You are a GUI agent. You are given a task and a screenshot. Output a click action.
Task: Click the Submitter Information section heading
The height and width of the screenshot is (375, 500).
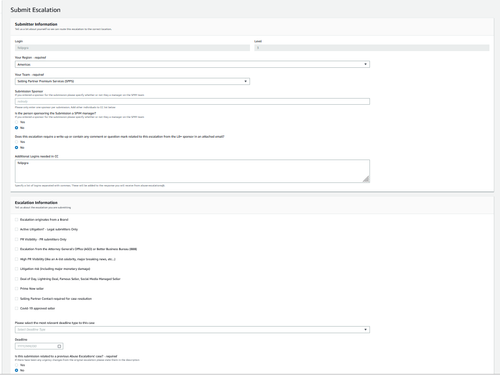[36, 24]
